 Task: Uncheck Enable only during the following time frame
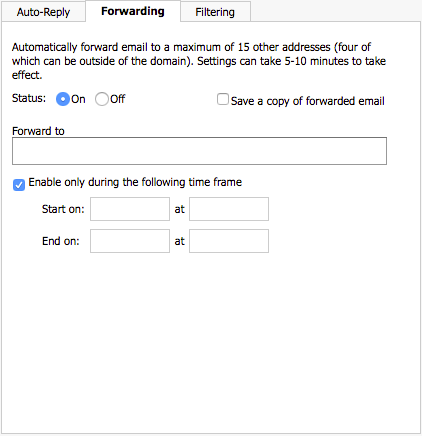click(19, 185)
